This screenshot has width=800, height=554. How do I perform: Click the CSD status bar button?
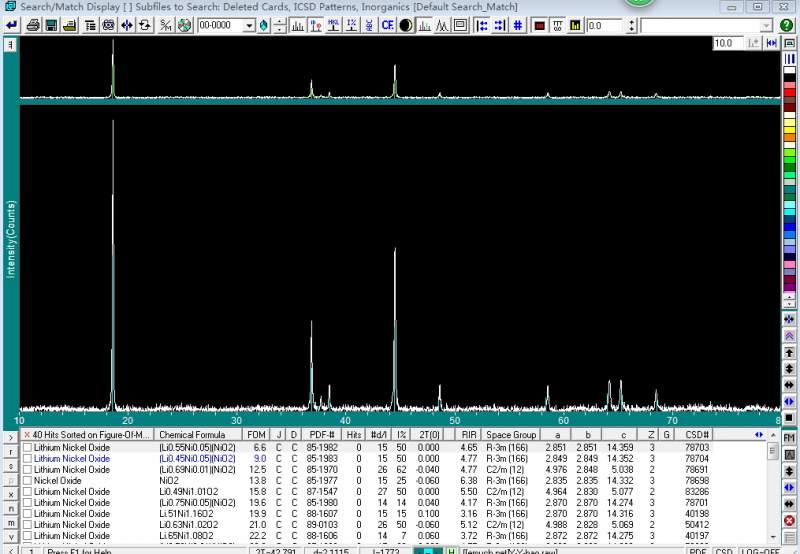pyautogui.click(x=724, y=551)
